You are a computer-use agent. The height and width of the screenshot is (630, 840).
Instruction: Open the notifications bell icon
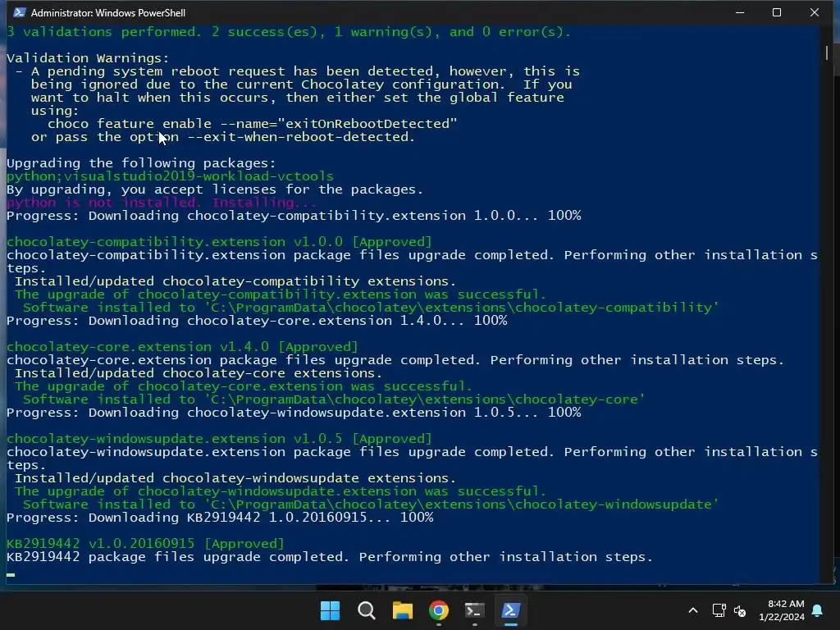(818, 610)
